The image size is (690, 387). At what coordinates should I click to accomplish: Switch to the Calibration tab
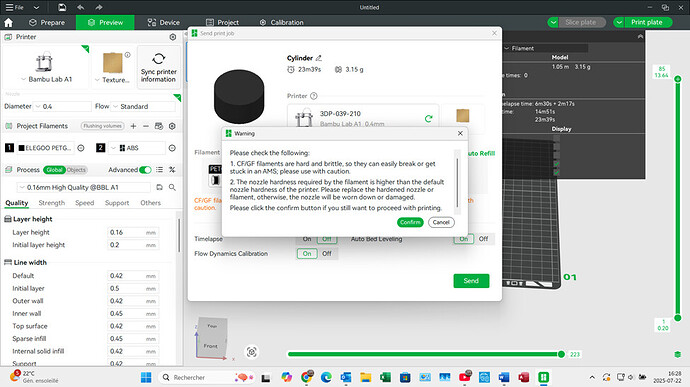click(281, 22)
